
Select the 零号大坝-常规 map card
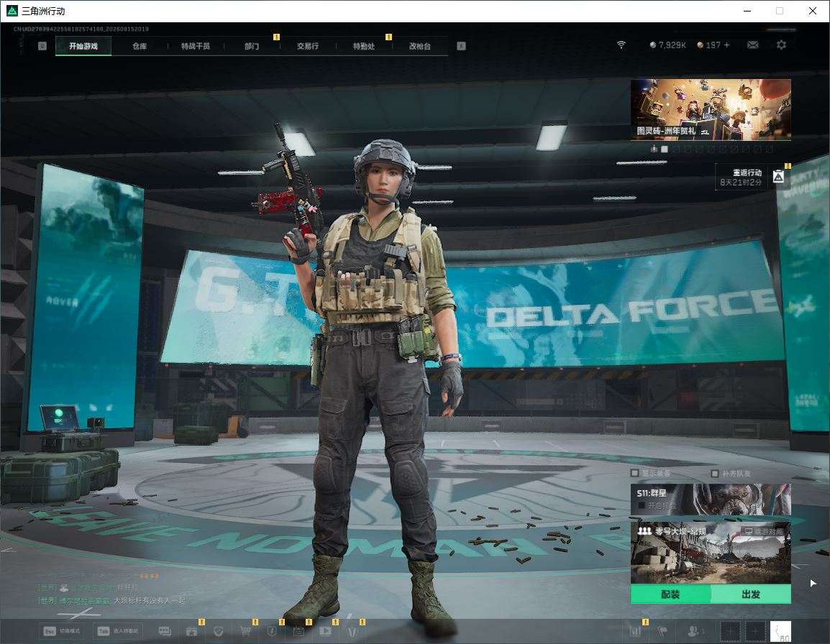[x=711, y=553]
